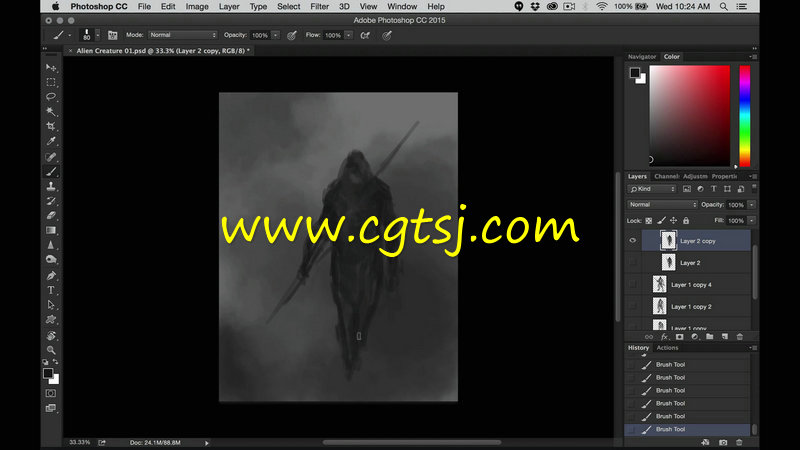Select the Dodge tool
Image resolution: width=800 pixels, height=450 pixels.
(x=51, y=260)
